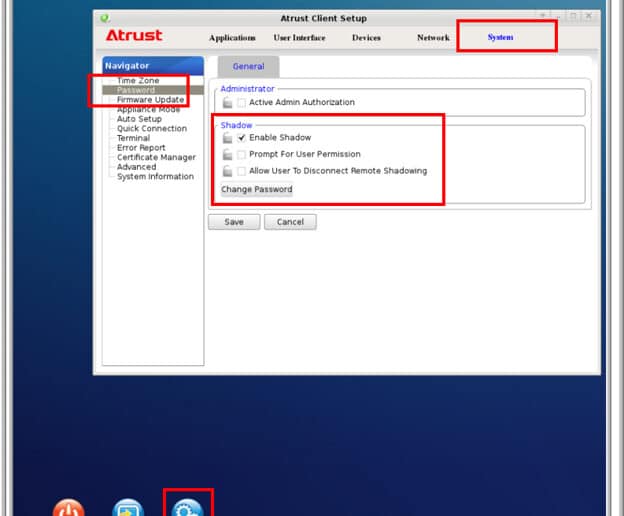Open the Applications tab

tap(232, 38)
